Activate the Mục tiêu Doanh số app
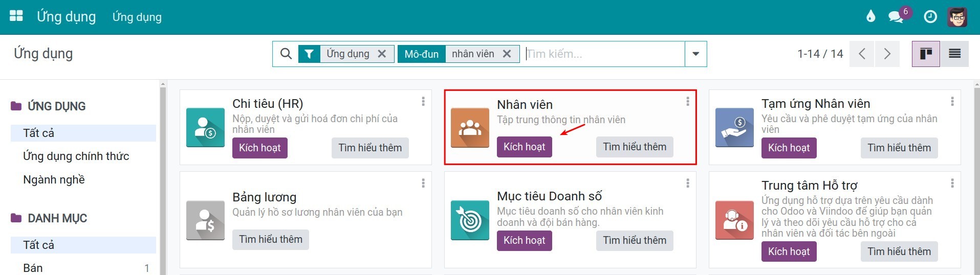The height and width of the screenshot is (275, 980). point(525,240)
